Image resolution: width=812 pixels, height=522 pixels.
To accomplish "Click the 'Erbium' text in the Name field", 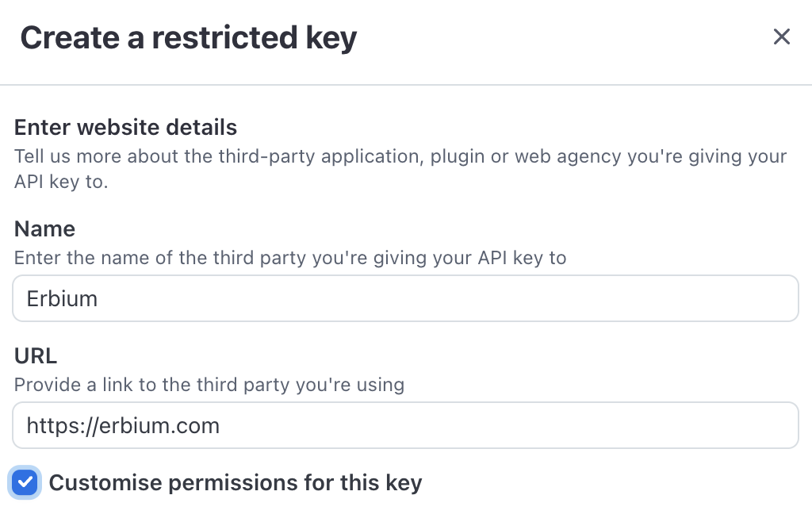I will point(62,299).
